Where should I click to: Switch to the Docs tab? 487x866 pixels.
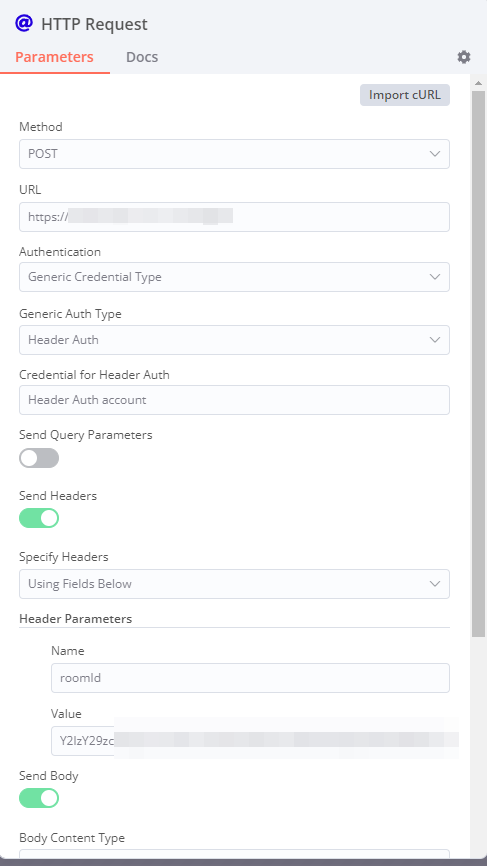[142, 57]
